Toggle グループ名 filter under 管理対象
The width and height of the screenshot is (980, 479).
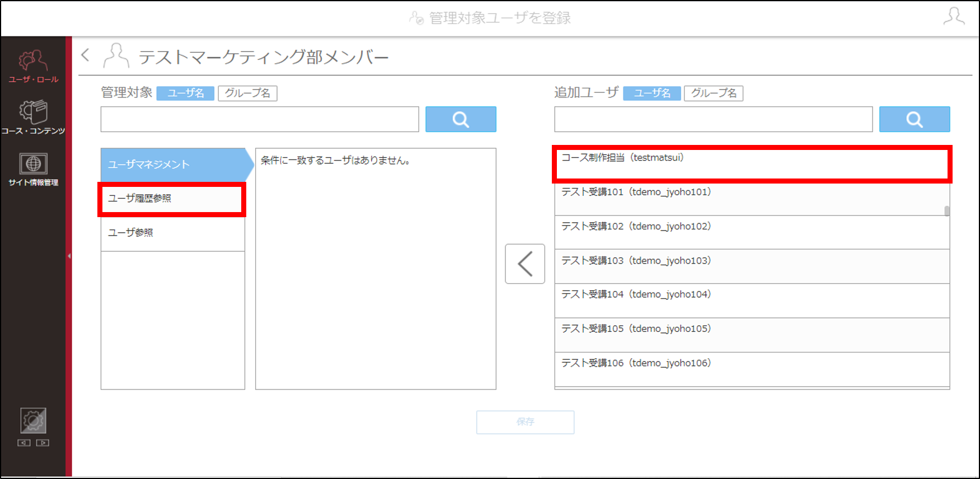coord(247,93)
